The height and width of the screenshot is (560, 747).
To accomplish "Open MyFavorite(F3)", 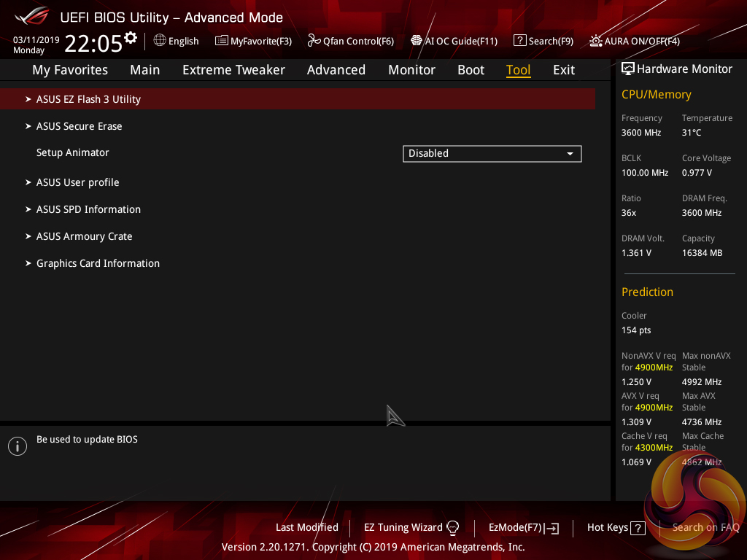I will pyautogui.click(x=253, y=41).
